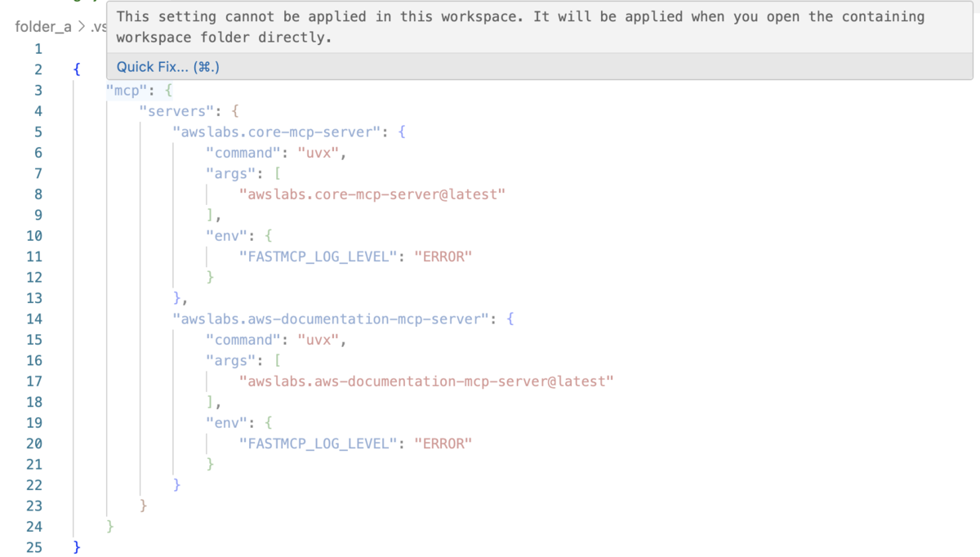Click "awslabs.core-mcp-server@latest" string on line 8

372,194
